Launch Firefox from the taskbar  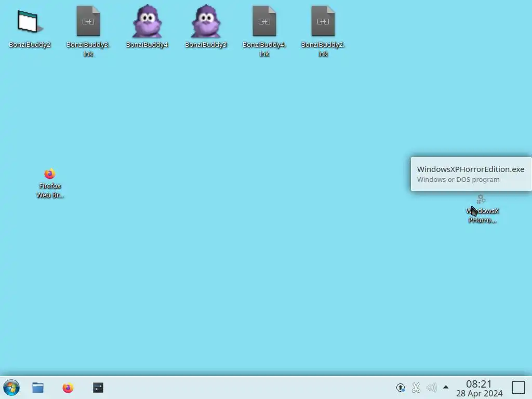pyautogui.click(x=68, y=388)
